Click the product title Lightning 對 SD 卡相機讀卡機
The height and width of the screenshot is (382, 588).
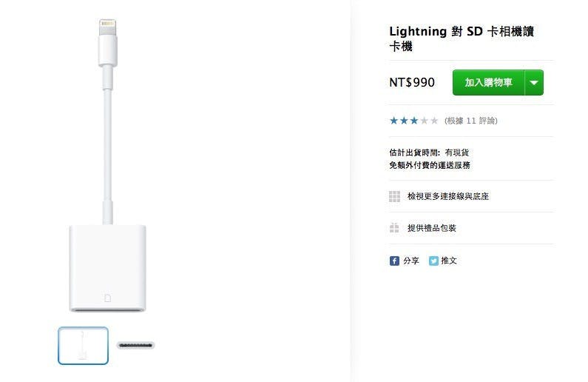[462, 38]
